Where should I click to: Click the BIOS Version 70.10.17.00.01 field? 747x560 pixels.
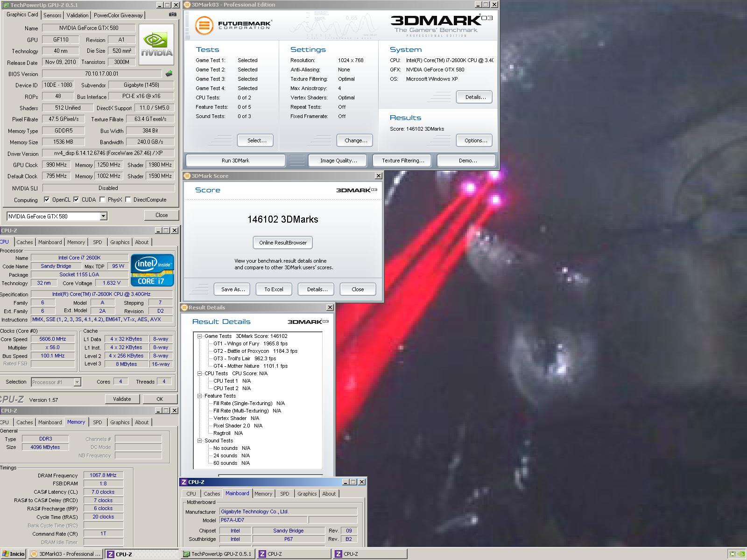tap(102, 74)
